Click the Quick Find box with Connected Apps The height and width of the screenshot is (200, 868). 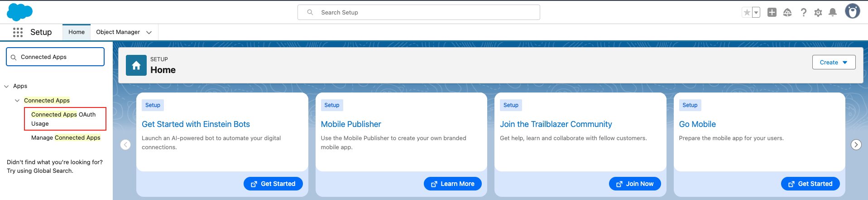click(x=55, y=57)
